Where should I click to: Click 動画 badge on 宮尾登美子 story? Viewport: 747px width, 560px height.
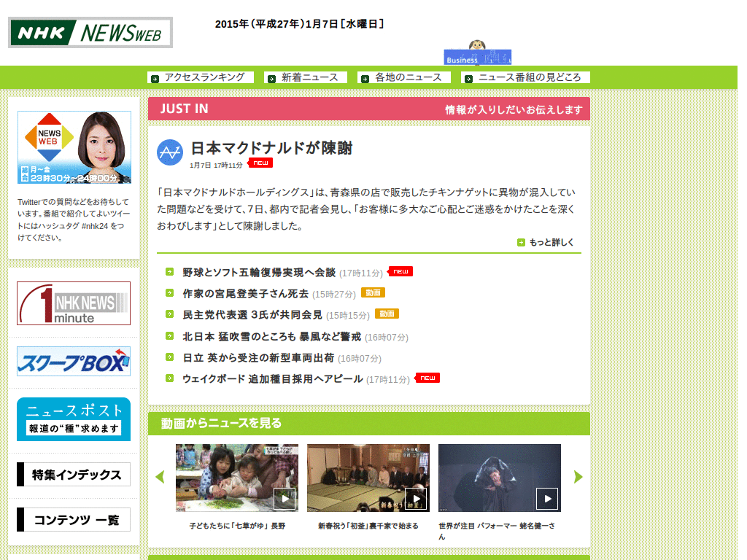click(x=373, y=293)
